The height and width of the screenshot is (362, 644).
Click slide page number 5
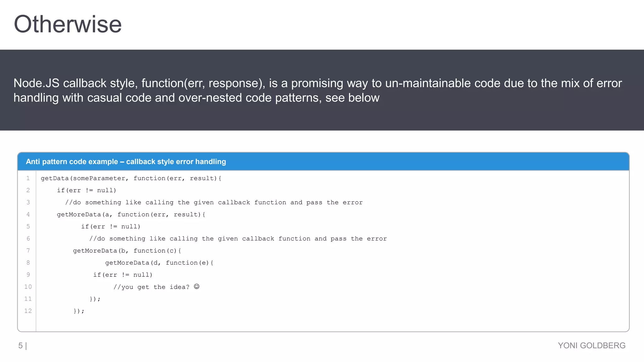(20, 346)
